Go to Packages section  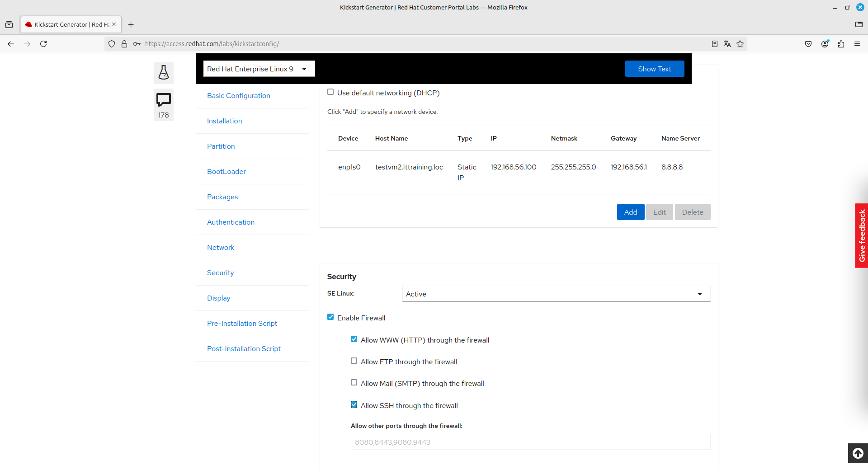[x=222, y=197]
